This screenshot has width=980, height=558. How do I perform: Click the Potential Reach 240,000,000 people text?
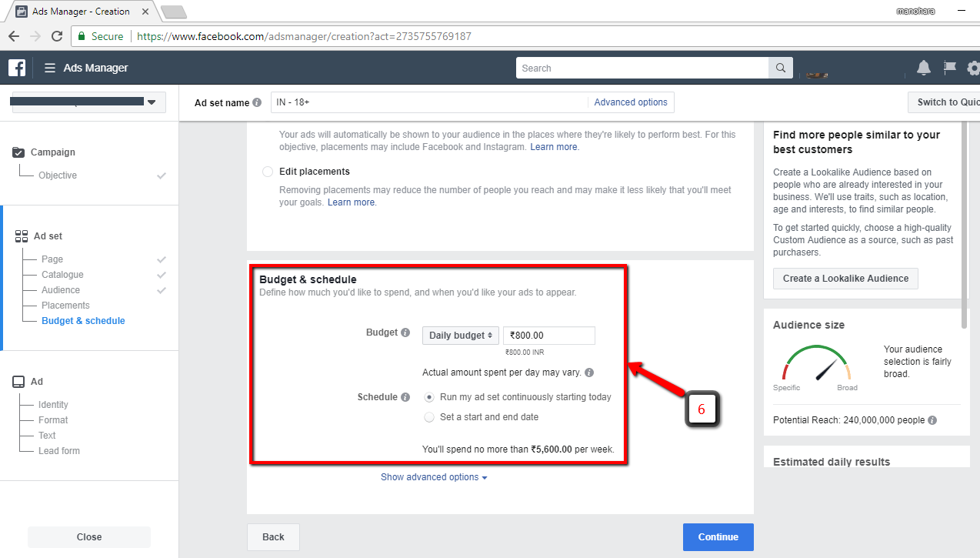848,420
